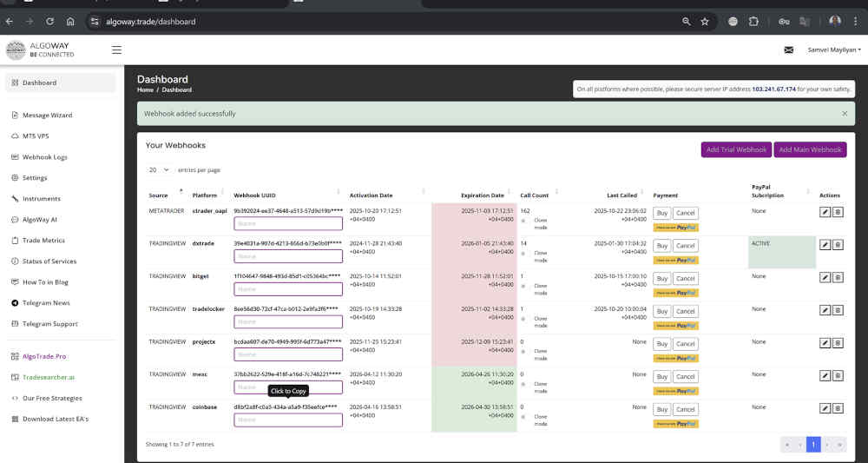Go to Settings in sidebar
This screenshot has height=463, width=868.
[x=30, y=178]
